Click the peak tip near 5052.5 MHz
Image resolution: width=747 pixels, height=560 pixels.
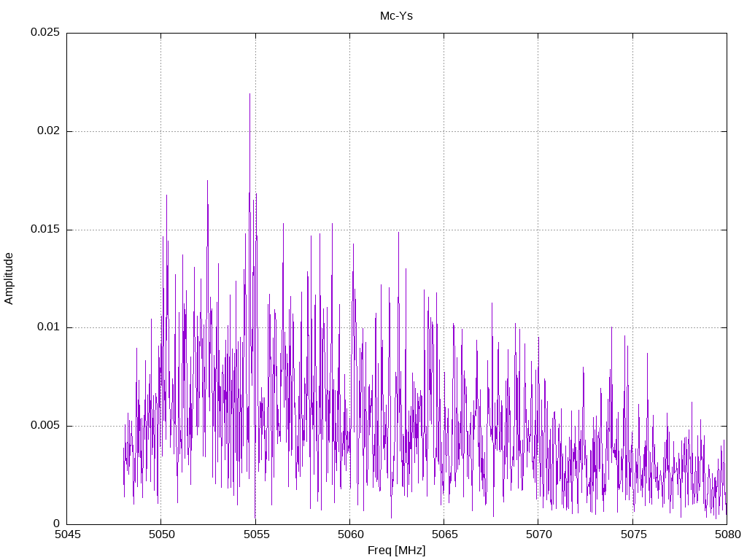[207, 181]
